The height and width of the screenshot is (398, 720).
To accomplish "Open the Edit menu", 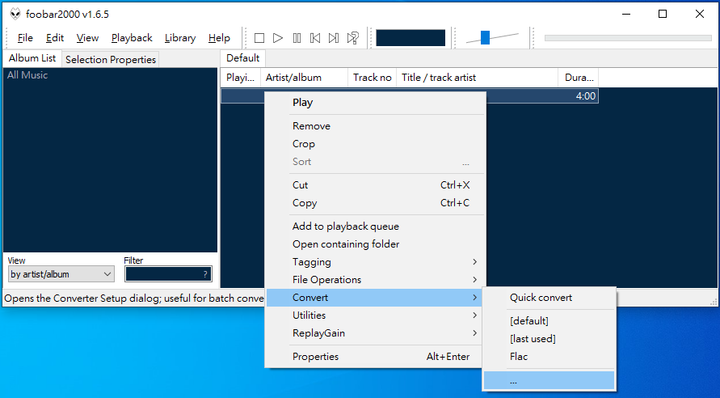I will click(x=55, y=38).
